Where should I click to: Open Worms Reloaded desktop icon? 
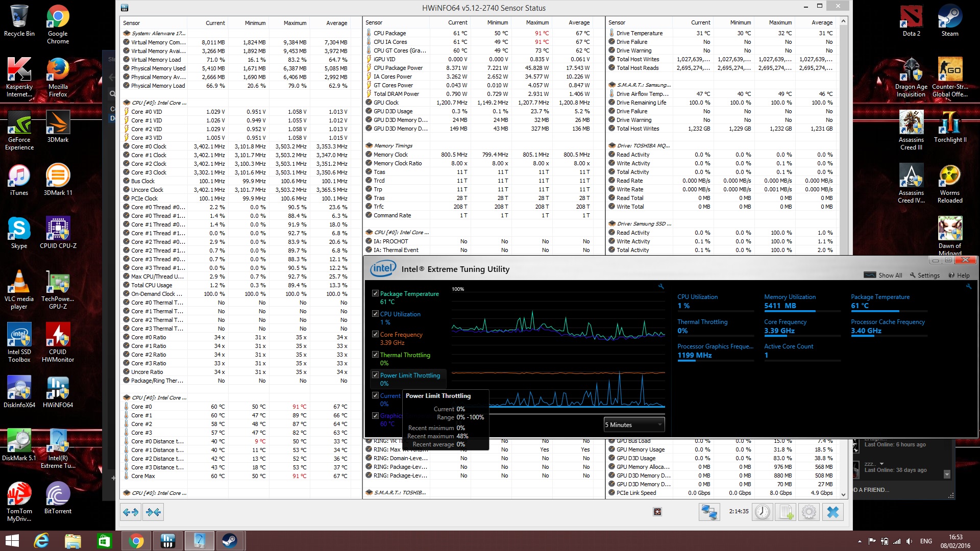(x=950, y=184)
